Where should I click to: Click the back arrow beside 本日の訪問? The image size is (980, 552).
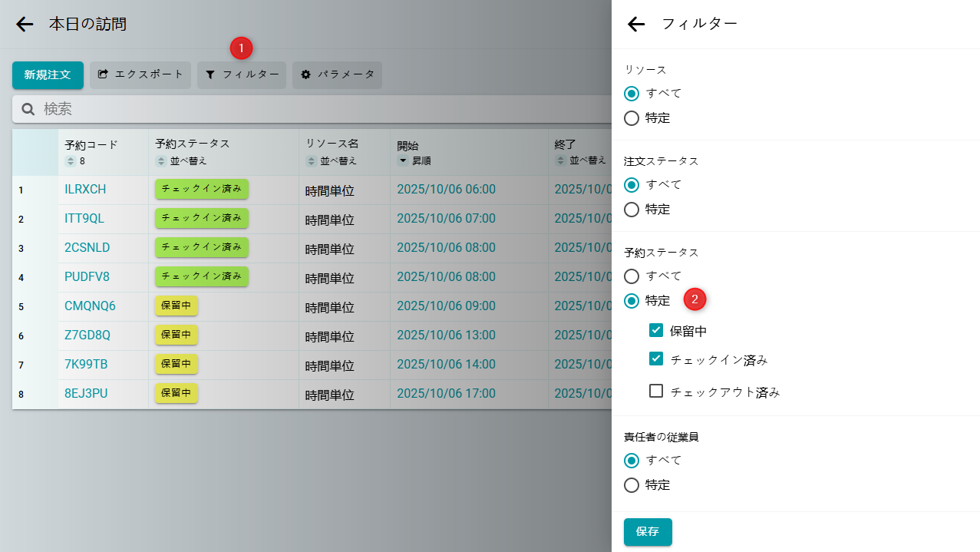tap(25, 25)
